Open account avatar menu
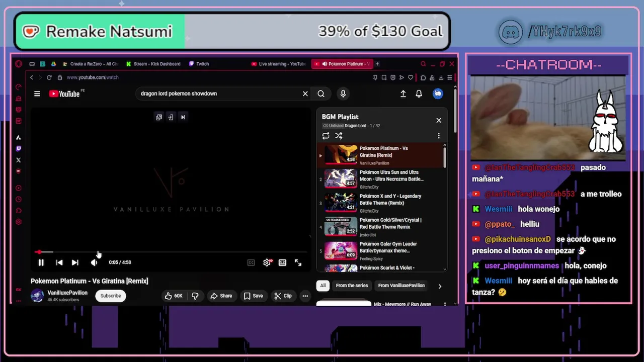Image resolution: width=644 pixels, height=362 pixels. tap(438, 94)
